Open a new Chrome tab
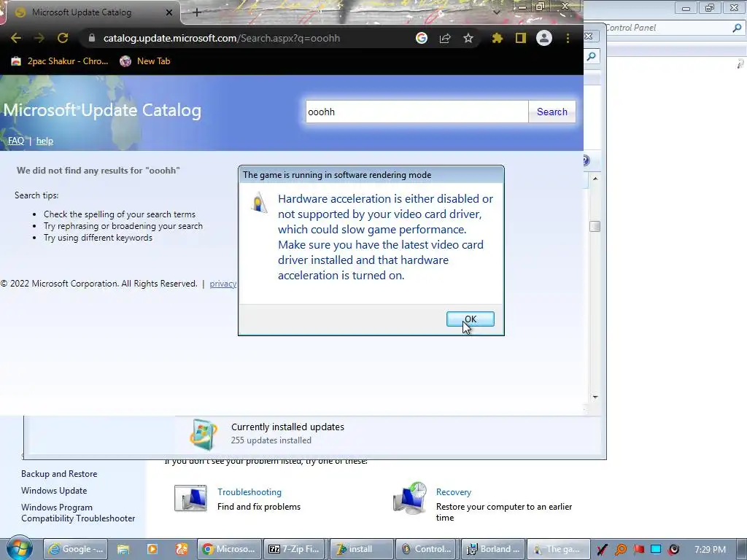Screen dimensions: 747x560 tap(197, 12)
